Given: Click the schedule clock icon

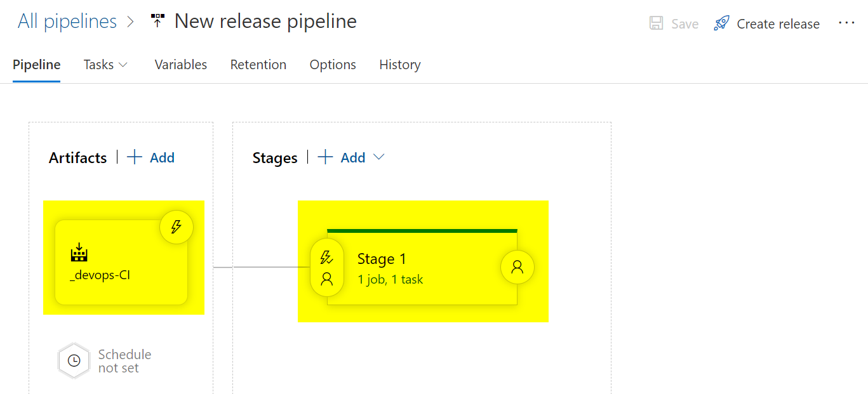Looking at the screenshot, I should point(74,360).
